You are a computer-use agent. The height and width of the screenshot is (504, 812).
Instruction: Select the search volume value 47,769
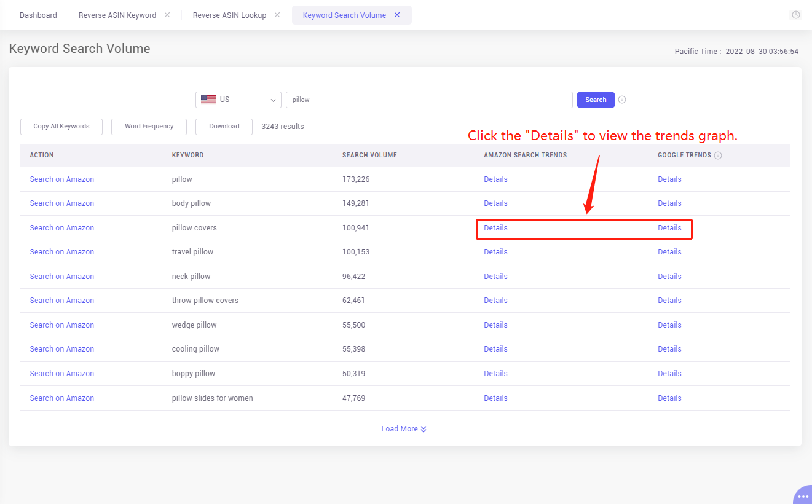(x=354, y=398)
